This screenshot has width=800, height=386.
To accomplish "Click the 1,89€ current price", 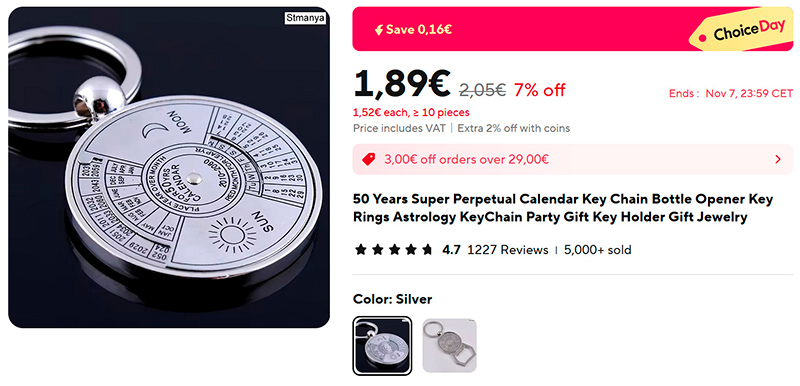I will [x=402, y=84].
